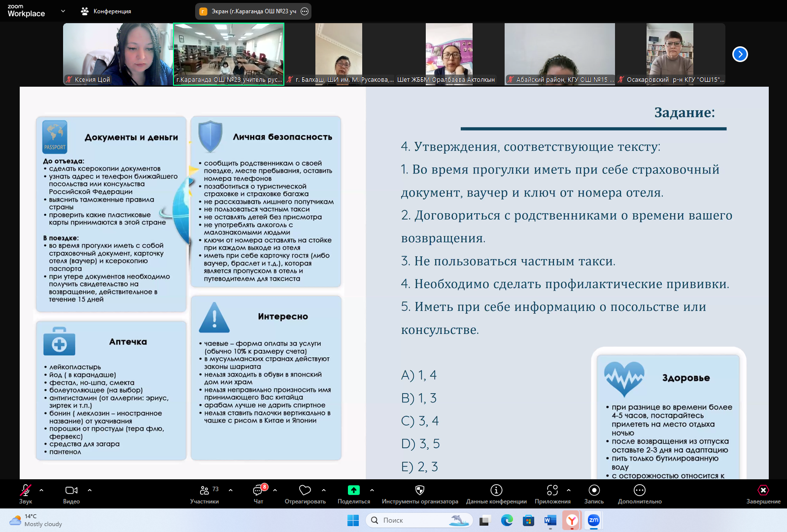
Task: Expand the arrow beside Чат
Action: point(275,490)
